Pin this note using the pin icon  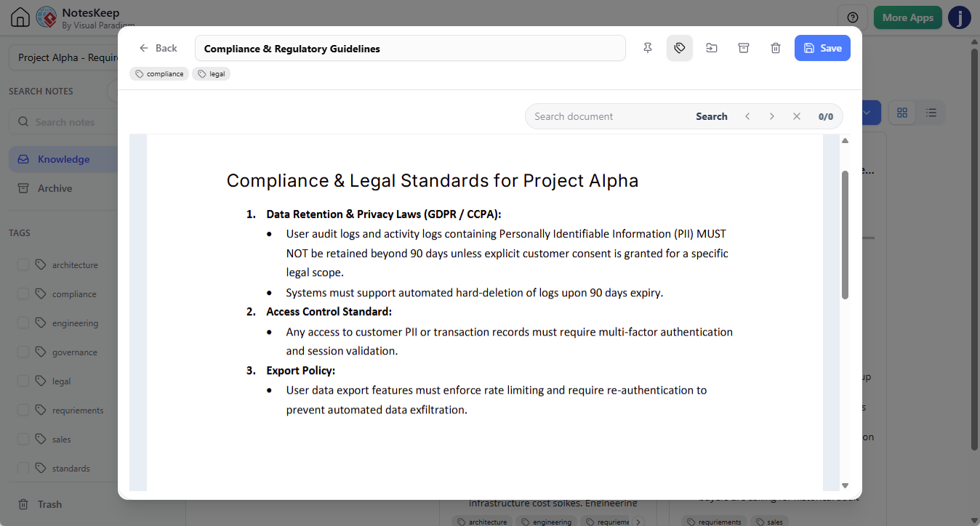(x=648, y=48)
